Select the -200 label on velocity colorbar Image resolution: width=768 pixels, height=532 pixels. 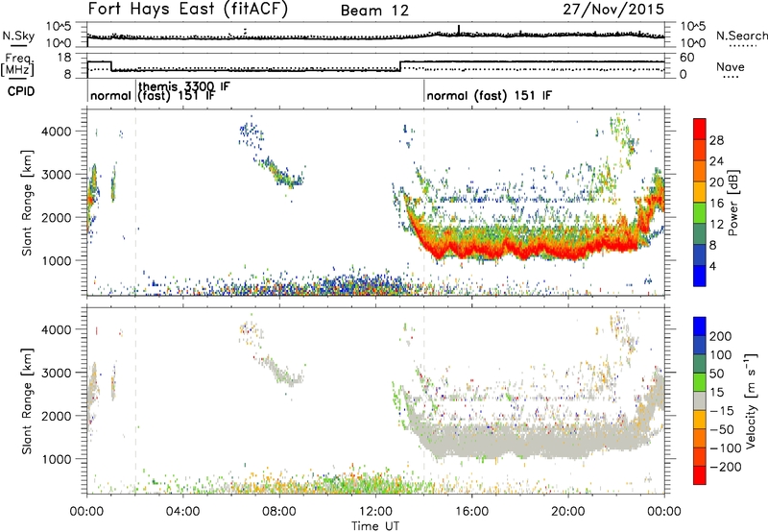tap(726, 467)
